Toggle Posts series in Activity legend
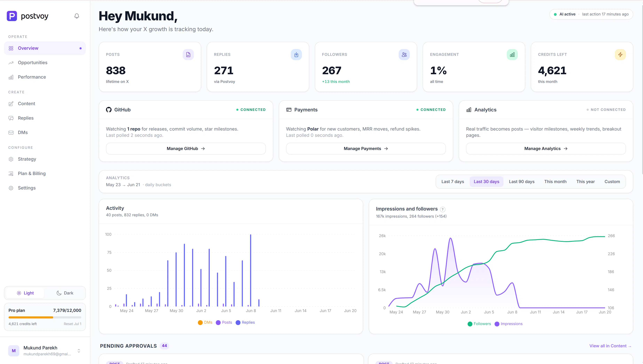This screenshot has width=643, height=364. click(x=224, y=322)
